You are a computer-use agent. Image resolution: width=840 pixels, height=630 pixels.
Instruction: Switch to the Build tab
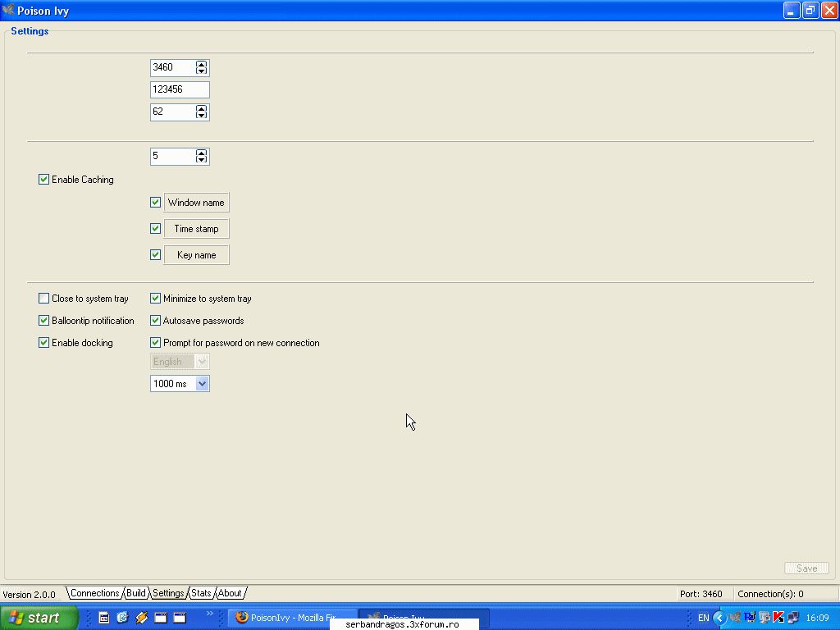[136, 593]
